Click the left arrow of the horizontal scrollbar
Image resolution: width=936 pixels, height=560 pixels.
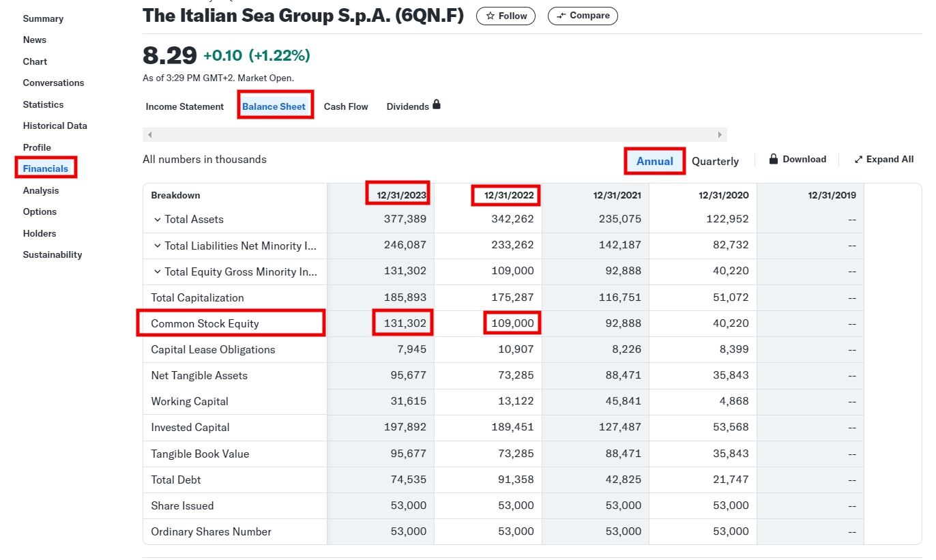[149, 134]
